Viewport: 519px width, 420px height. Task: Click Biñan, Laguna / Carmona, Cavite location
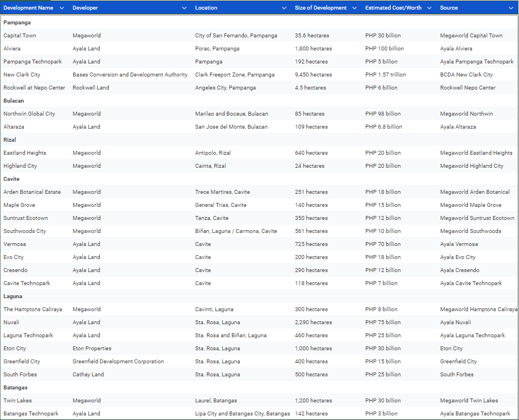tap(236, 231)
